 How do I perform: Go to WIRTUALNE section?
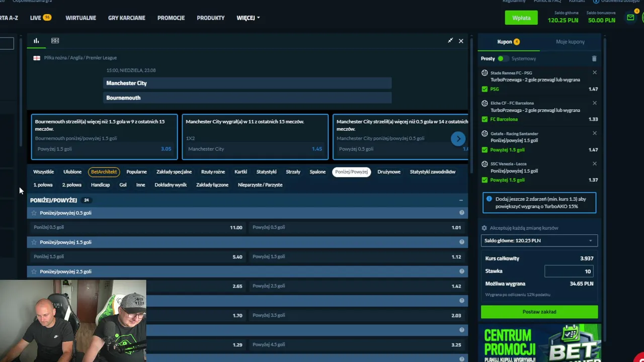(80, 18)
